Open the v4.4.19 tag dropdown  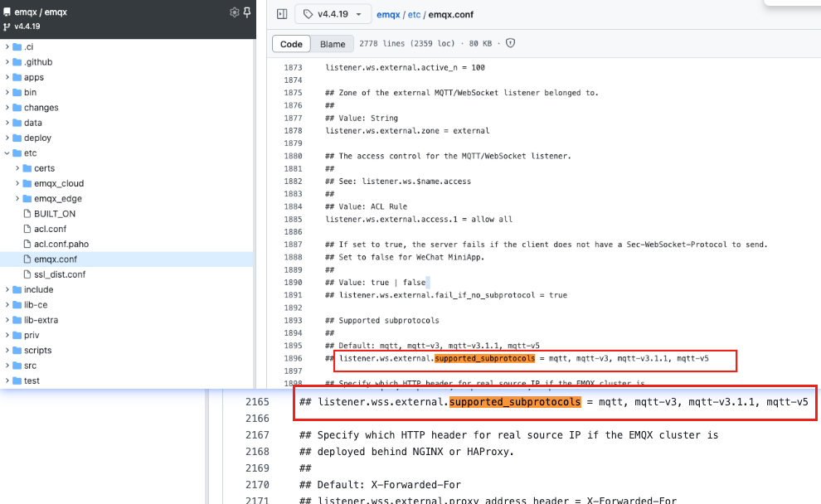point(333,14)
